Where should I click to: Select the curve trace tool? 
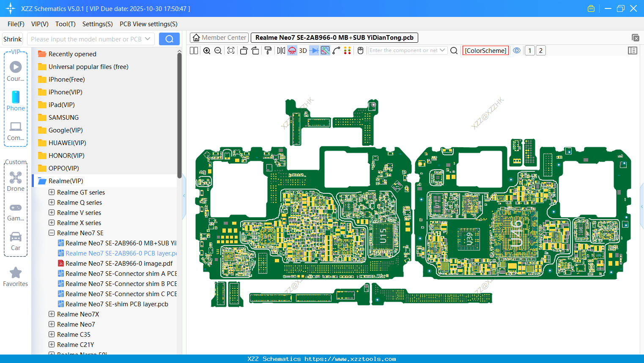tap(337, 50)
